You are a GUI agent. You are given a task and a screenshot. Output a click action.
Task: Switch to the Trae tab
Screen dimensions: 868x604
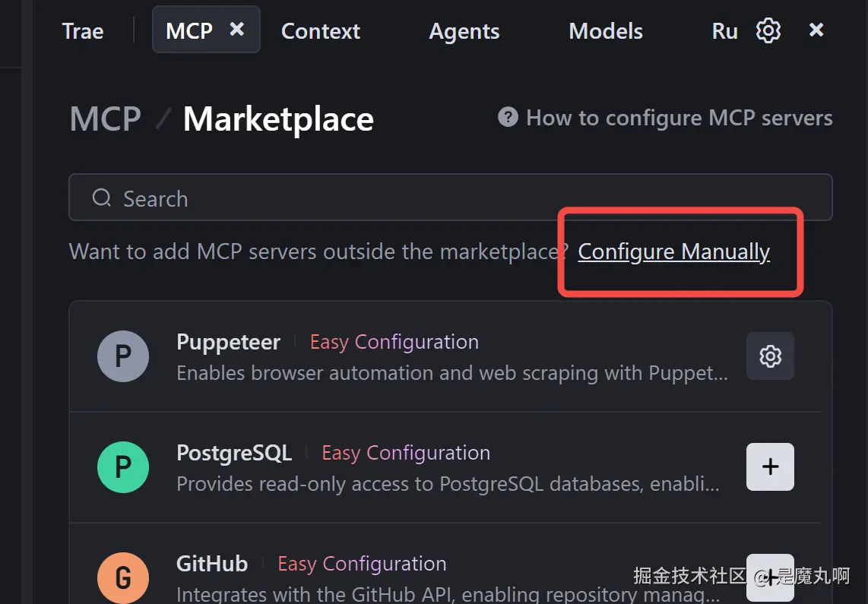[83, 31]
